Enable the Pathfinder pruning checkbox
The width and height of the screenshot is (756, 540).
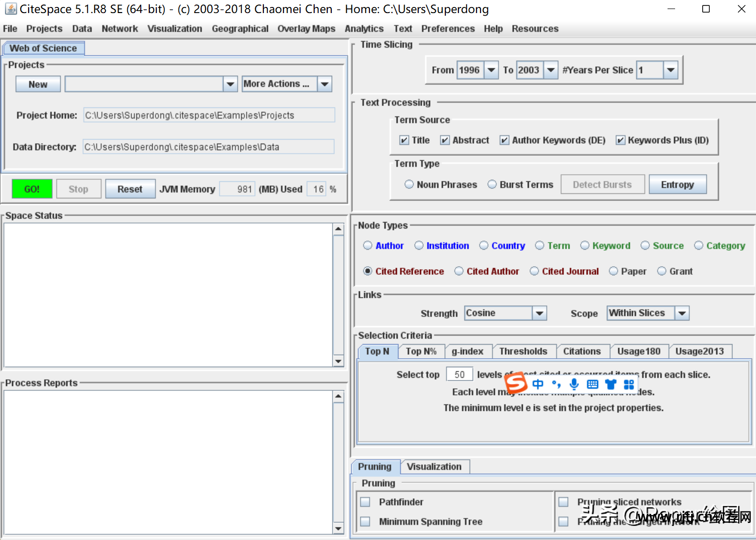(365, 502)
